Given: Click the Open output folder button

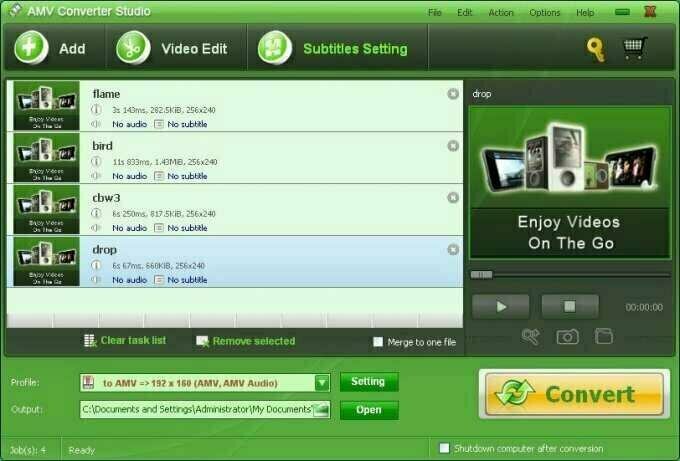Looking at the screenshot, I should click(x=369, y=410).
